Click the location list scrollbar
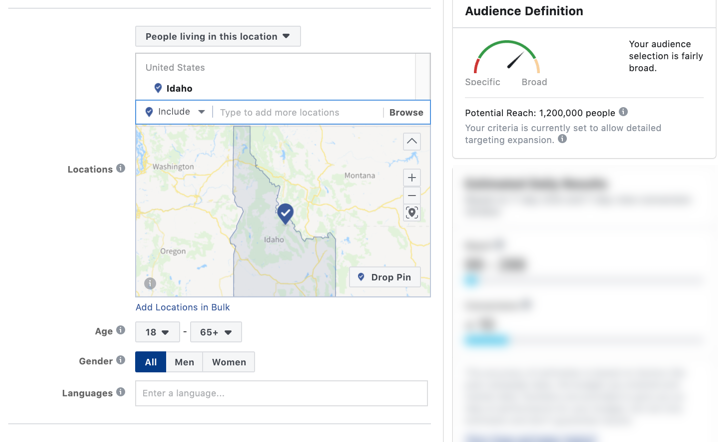Screen dimensions: 723x442 (x=422, y=77)
